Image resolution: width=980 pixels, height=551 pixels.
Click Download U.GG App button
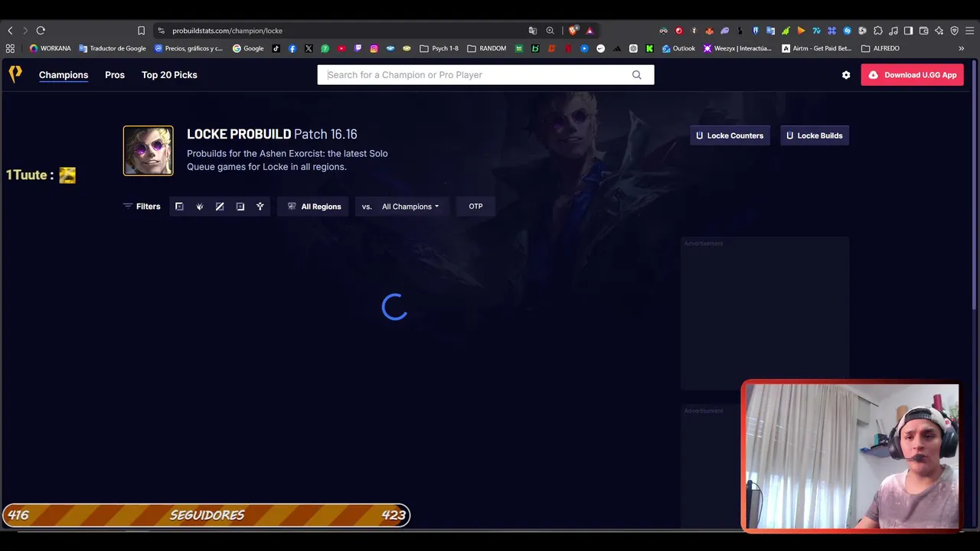click(913, 75)
